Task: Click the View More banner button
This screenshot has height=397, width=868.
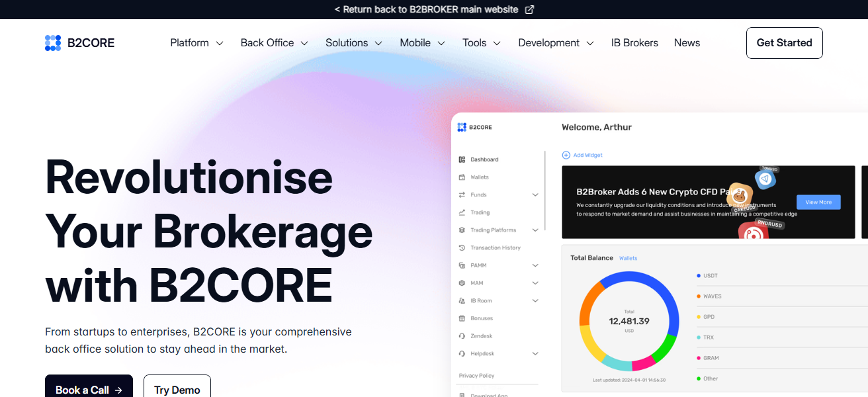Action: coord(818,202)
